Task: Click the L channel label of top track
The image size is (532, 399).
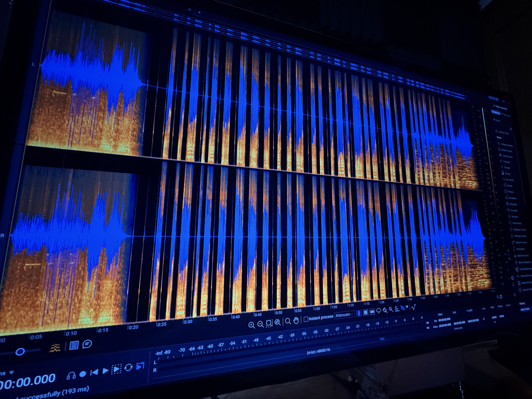Action: click(x=33, y=64)
